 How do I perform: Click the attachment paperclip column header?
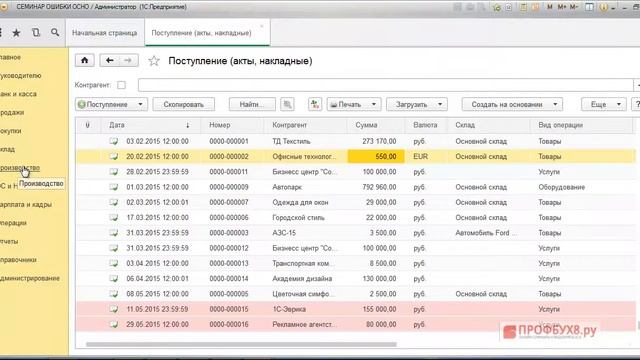(87, 125)
